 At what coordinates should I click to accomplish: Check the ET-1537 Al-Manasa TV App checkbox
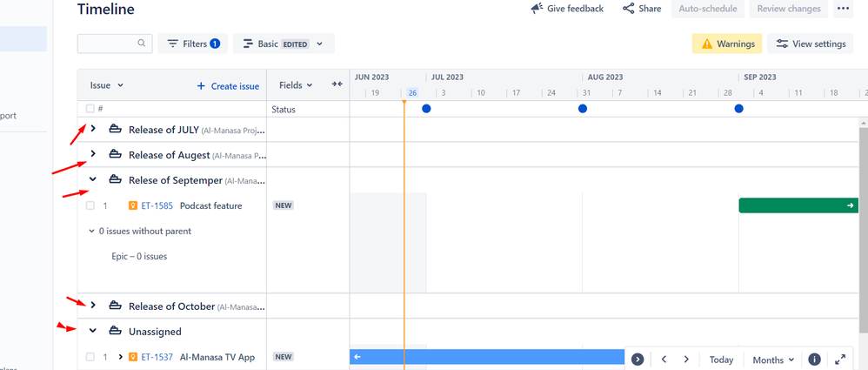(x=90, y=357)
